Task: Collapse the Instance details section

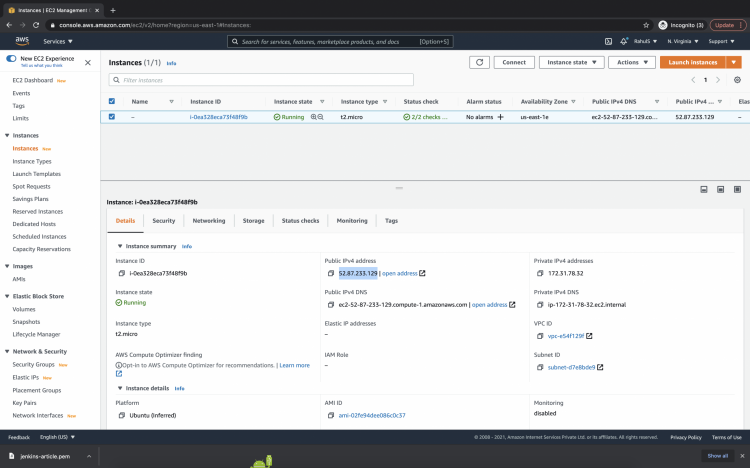Action: 120,388
